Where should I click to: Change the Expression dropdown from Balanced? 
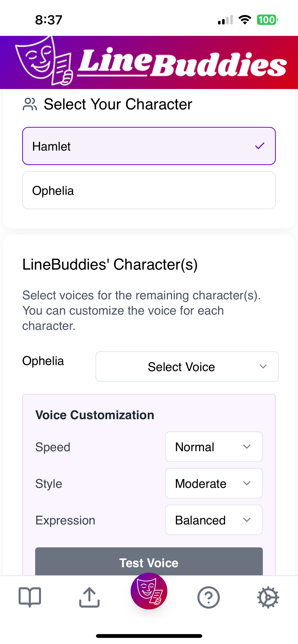(x=214, y=520)
